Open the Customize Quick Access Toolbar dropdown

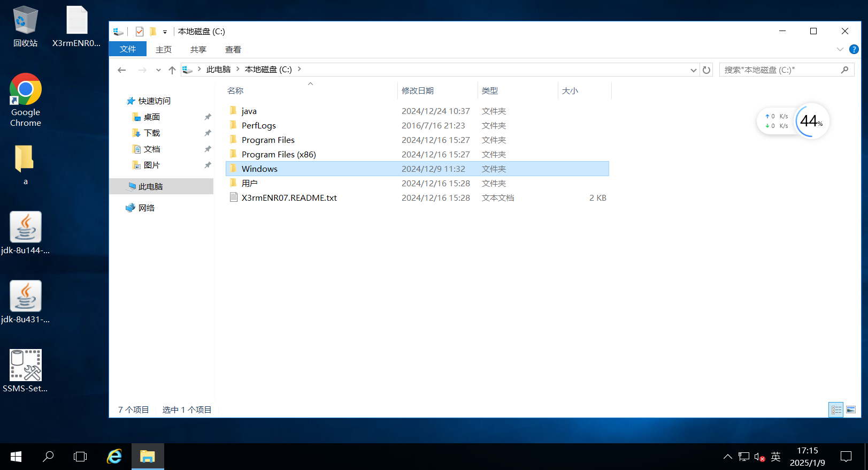(x=165, y=32)
